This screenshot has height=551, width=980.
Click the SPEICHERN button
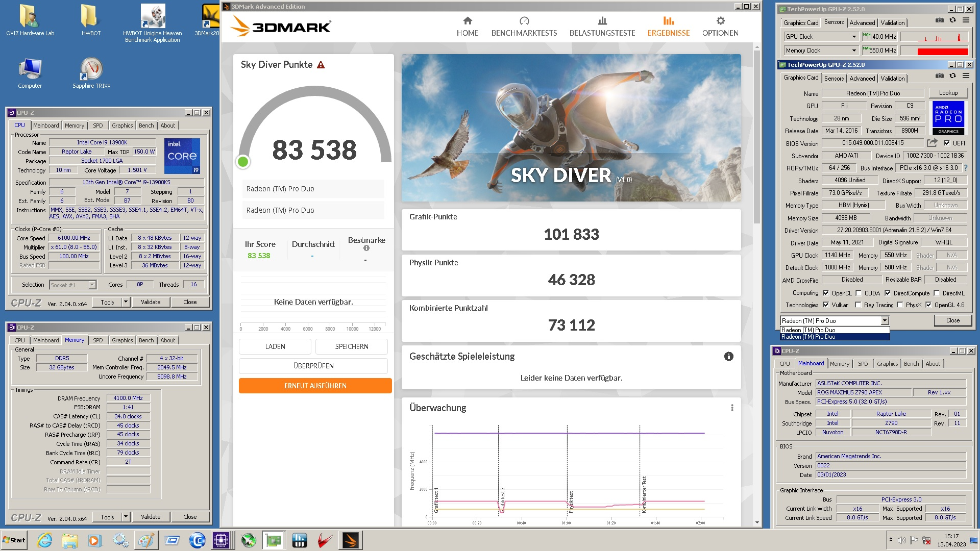tap(352, 346)
